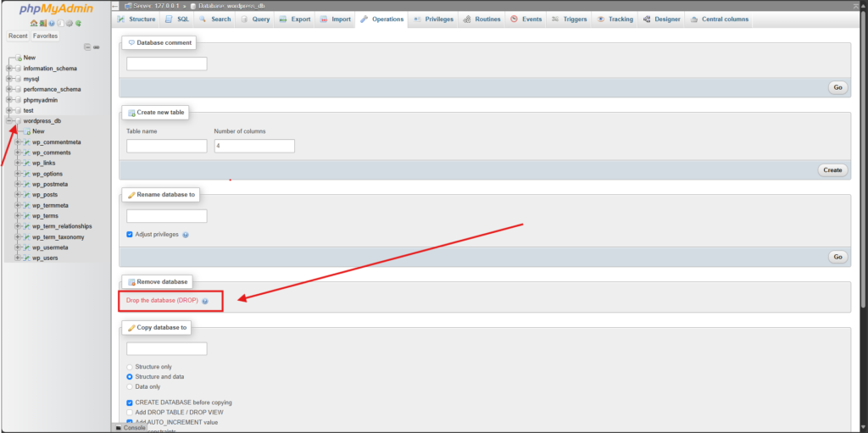Click the link-with-main-panel chain icon
Image resolution: width=868 pixels, height=433 pixels.
(97, 47)
